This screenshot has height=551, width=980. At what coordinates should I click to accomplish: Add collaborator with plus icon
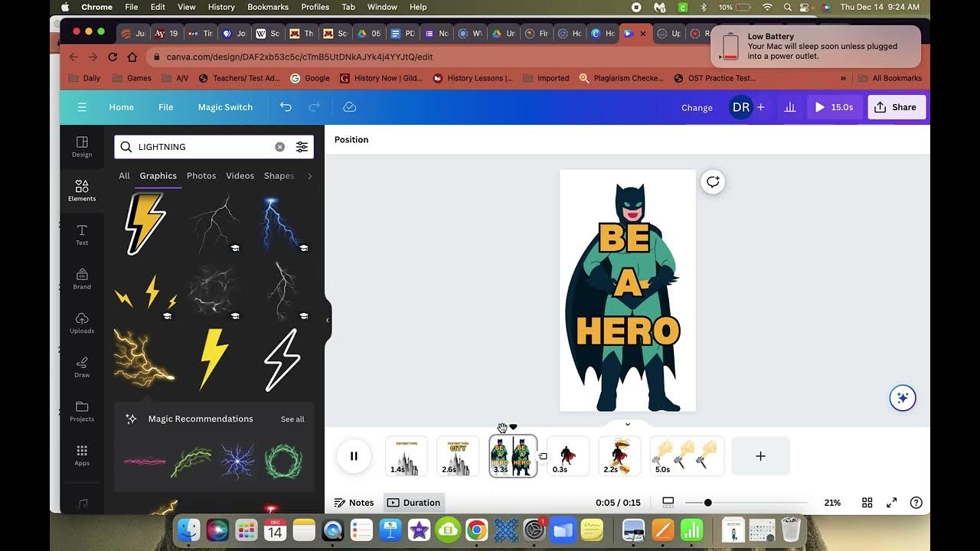point(760,107)
